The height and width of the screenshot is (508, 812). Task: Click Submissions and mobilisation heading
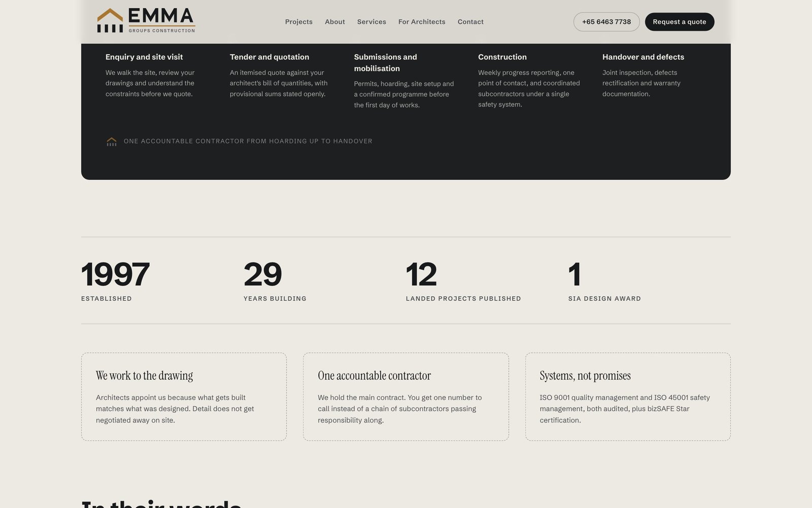(x=386, y=62)
